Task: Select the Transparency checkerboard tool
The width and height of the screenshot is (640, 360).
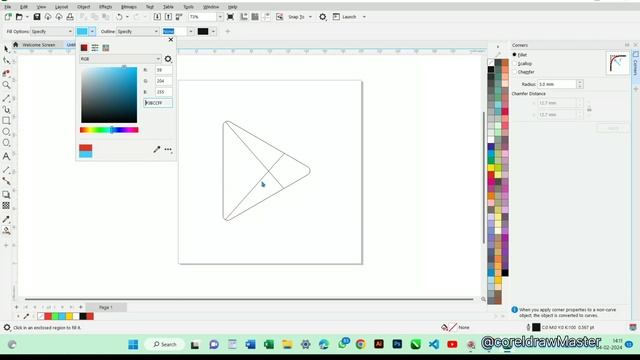Action: (x=6, y=205)
